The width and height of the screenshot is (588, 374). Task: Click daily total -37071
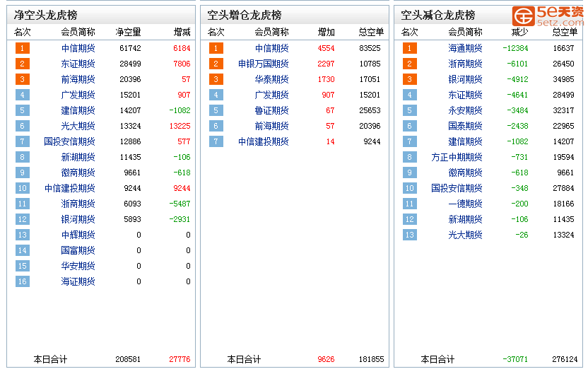(515, 359)
